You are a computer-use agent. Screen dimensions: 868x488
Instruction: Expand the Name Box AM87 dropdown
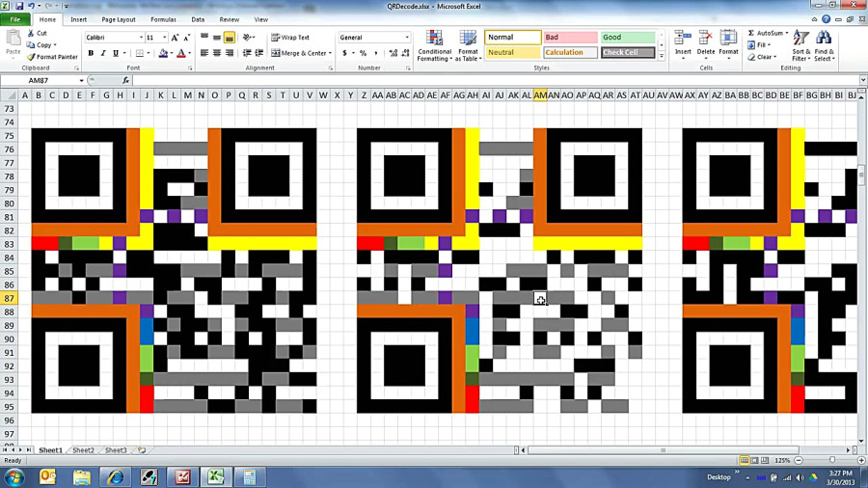pos(81,80)
